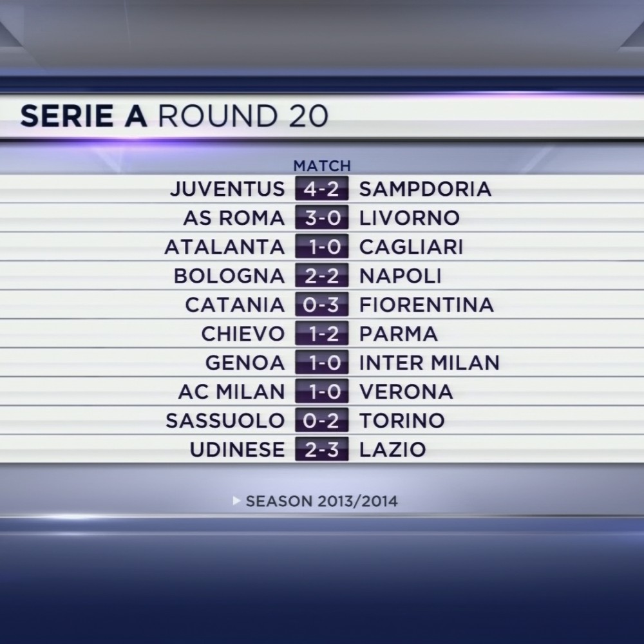The image size is (644, 644).
Task: Select the AC Milan team name
Action: pos(232,392)
